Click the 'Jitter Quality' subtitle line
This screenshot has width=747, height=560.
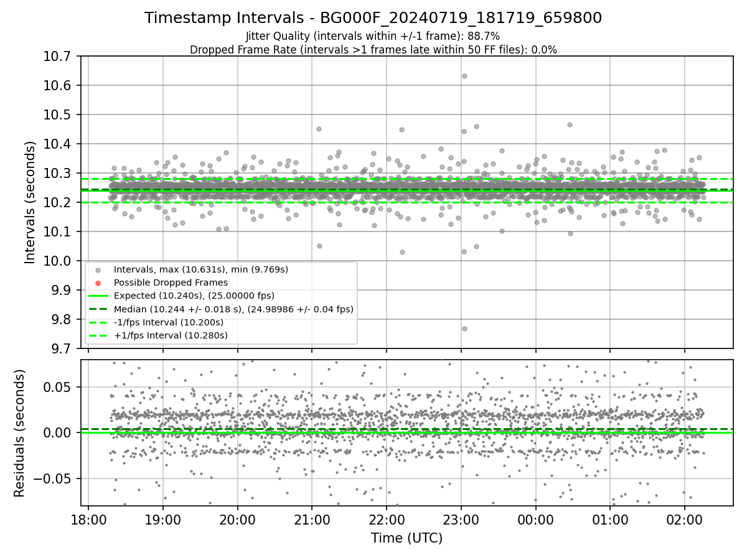373,36
